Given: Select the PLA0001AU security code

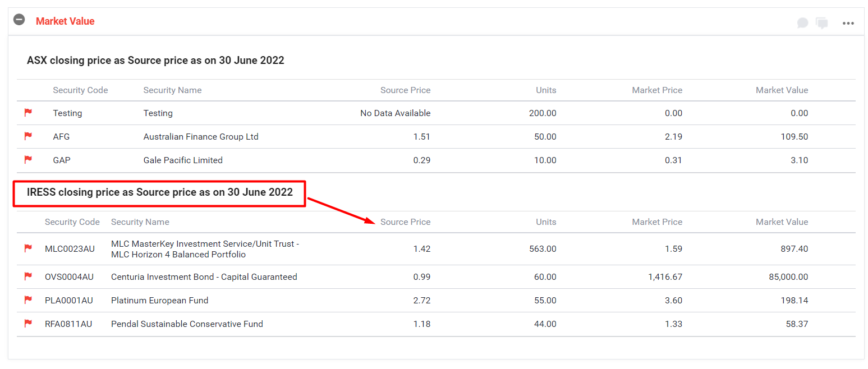Looking at the screenshot, I should click(x=69, y=301).
